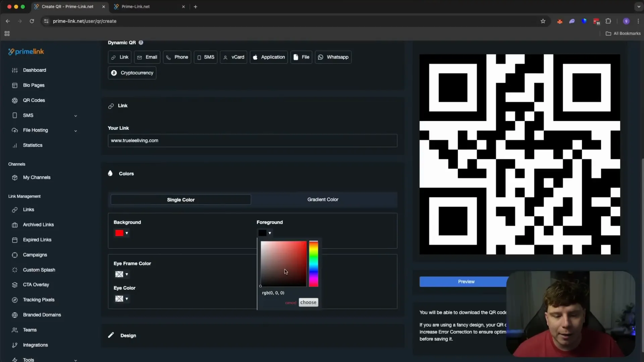Open a new browser tab

tap(196, 7)
